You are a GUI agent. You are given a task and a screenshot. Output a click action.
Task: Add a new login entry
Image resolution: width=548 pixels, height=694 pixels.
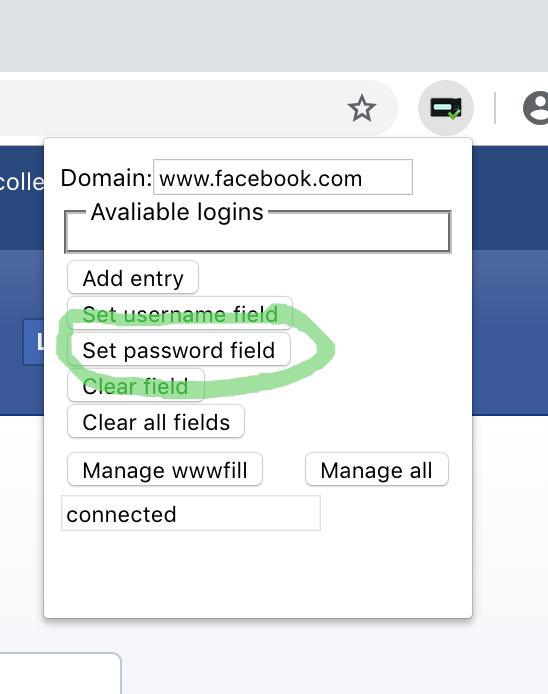(x=133, y=278)
